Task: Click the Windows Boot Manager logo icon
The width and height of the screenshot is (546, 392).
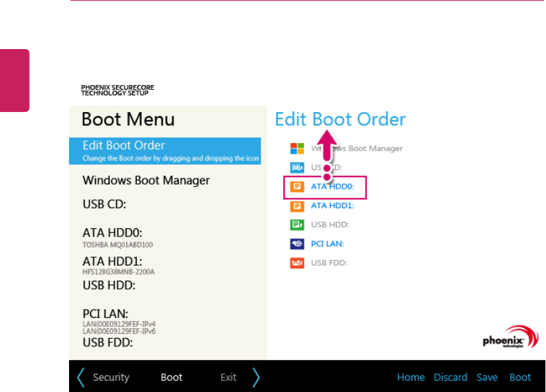Action: 297,149
